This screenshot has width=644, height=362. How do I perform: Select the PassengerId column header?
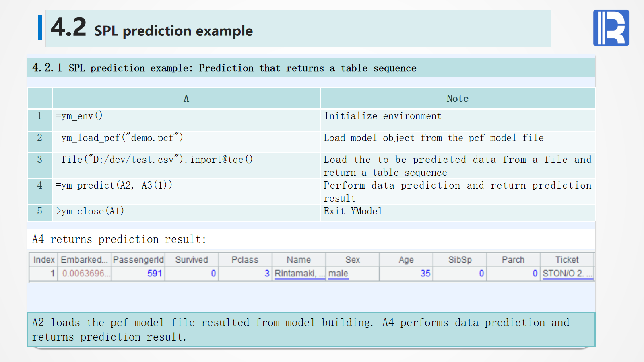pyautogui.click(x=138, y=260)
